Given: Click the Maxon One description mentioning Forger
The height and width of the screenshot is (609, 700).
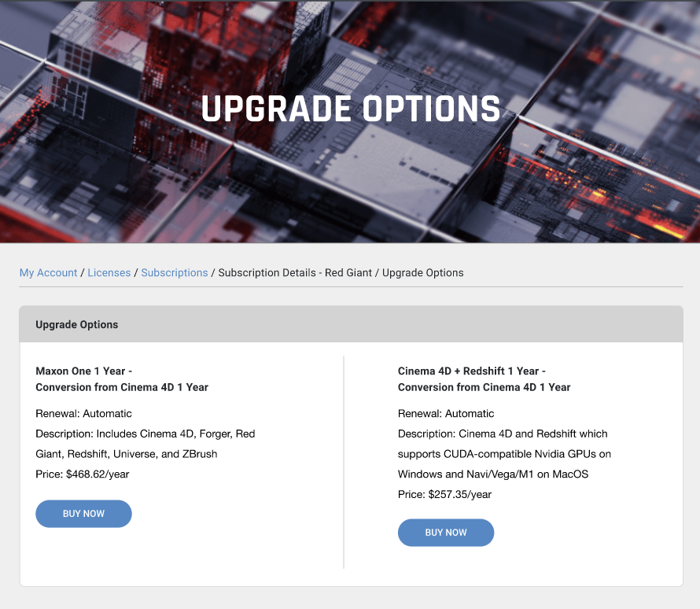Looking at the screenshot, I should pyautogui.click(x=145, y=444).
